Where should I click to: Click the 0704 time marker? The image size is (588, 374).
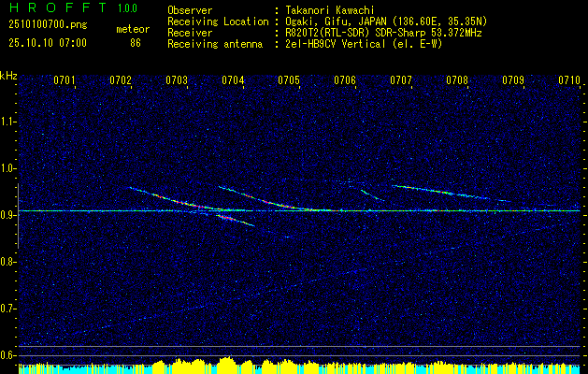point(233,79)
